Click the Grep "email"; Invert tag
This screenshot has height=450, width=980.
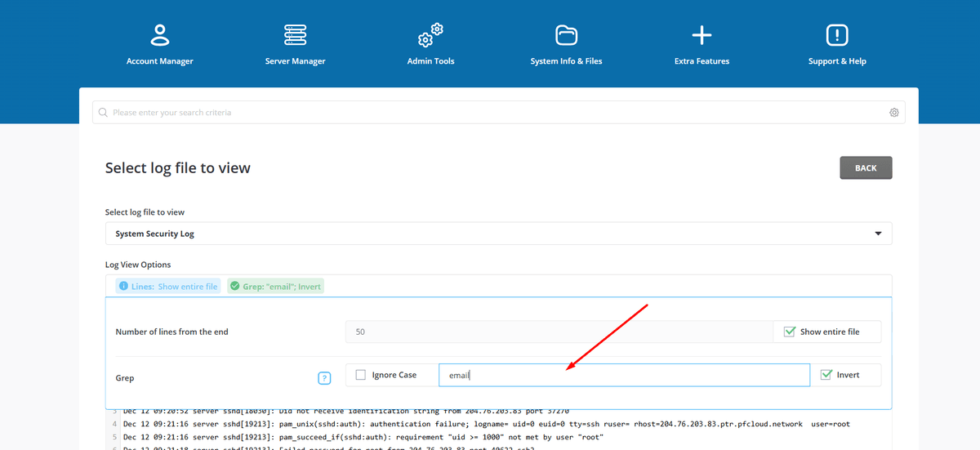coord(275,287)
